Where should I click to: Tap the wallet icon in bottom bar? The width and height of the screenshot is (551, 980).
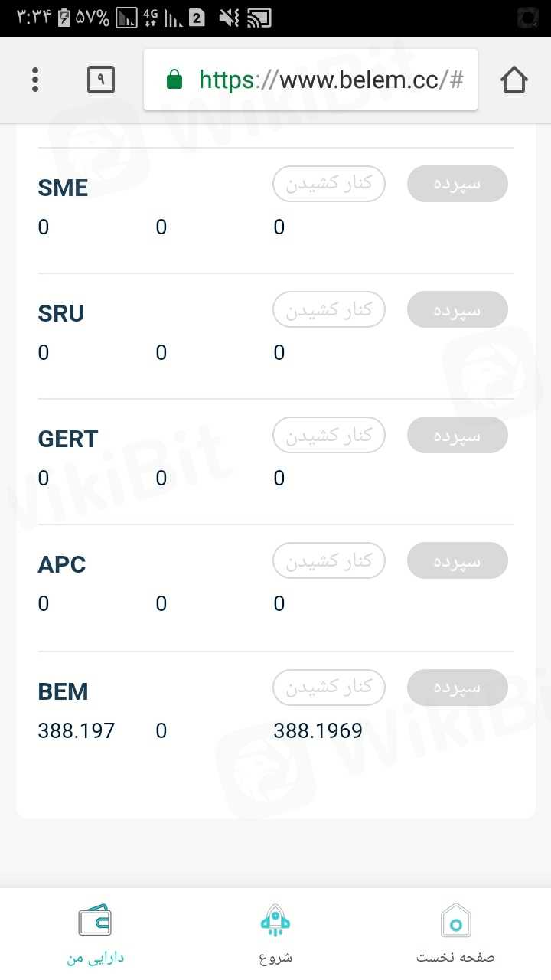click(x=95, y=921)
